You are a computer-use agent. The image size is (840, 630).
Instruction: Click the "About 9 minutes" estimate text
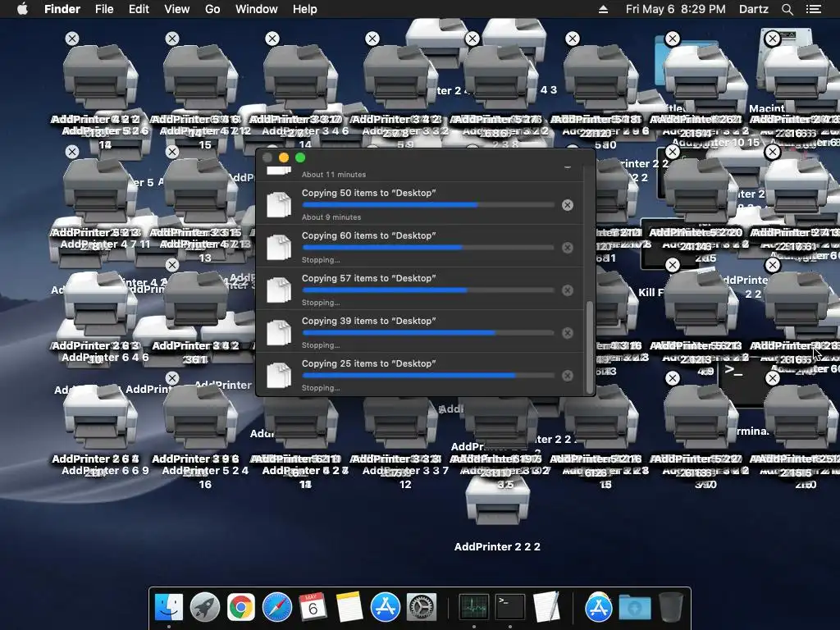[x=331, y=217]
